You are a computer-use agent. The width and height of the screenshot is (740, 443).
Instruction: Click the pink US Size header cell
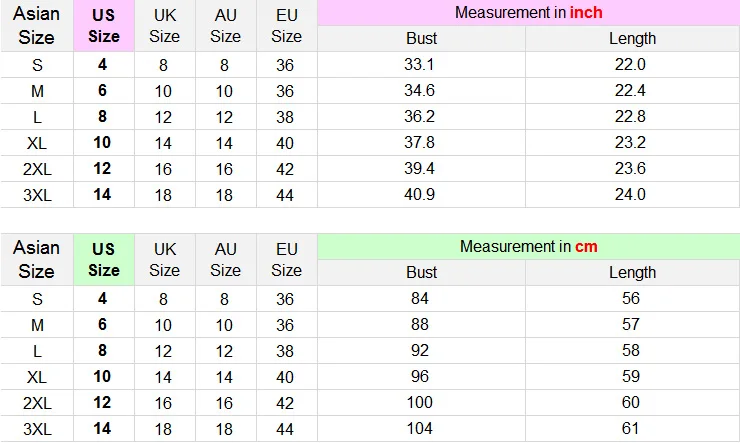pyautogui.click(x=104, y=25)
